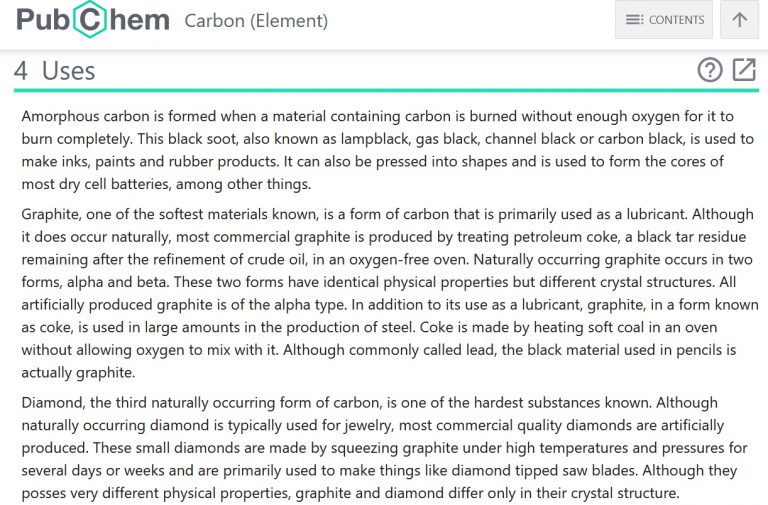Open the CONTENTS menu

tap(664, 20)
